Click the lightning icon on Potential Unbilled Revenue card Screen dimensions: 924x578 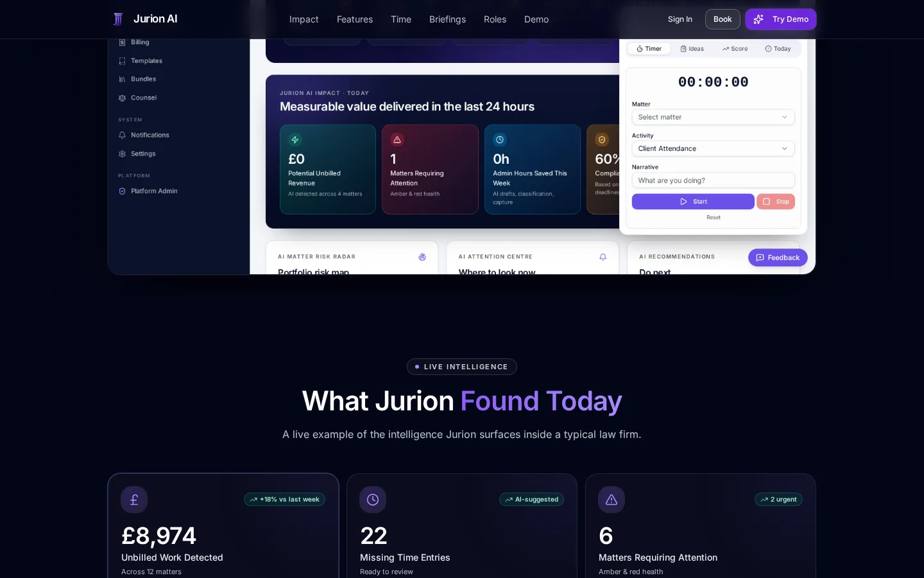[295, 139]
